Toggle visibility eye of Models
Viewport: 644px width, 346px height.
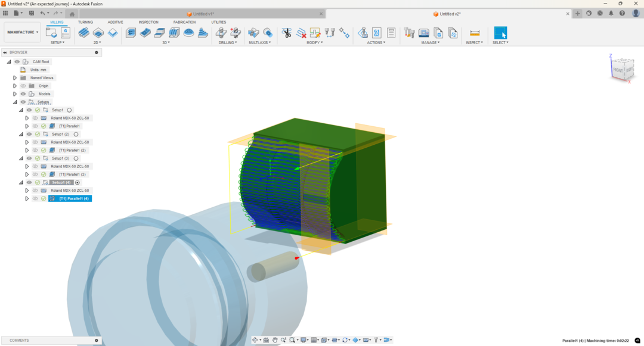pos(23,94)
